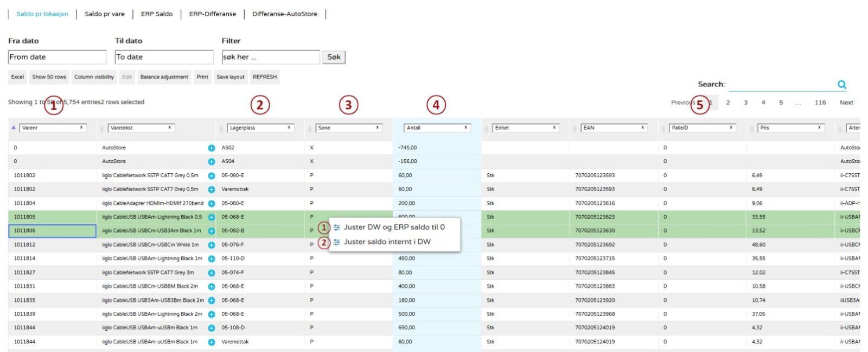The width and height of the screenshot is (868, 352).
Task: Select Juster saldo internt i DW
Action: 387,242
